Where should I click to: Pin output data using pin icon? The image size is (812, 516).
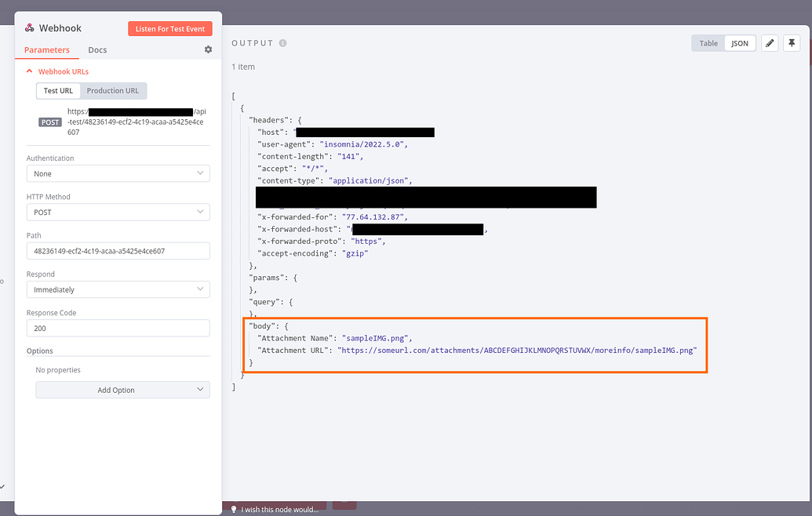tap(792, 43)
